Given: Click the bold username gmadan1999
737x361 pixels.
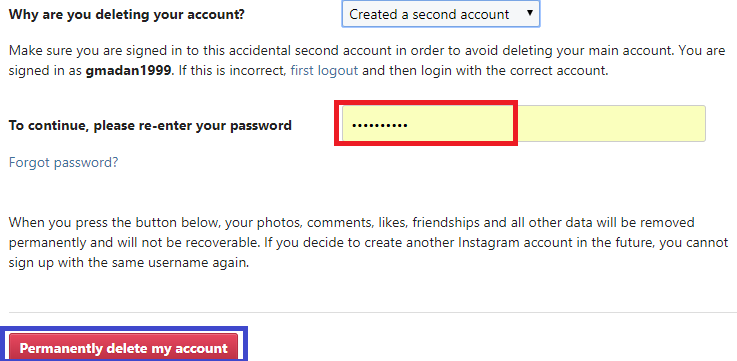Looking at the screenshot, I should pyautogui.click(x=127, y=71).
